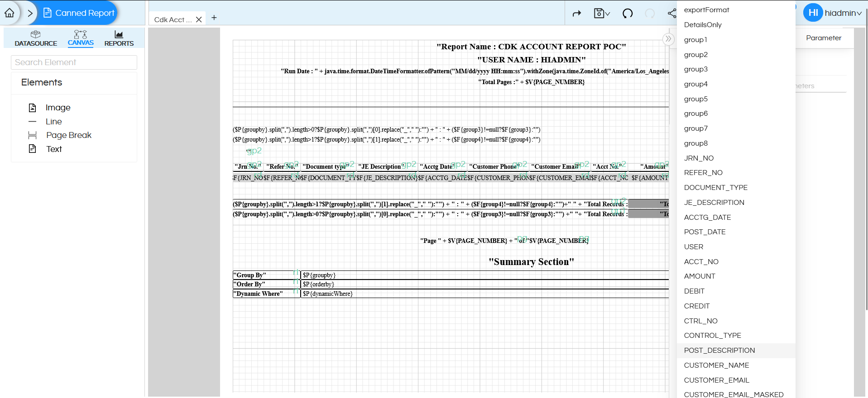Select the "USER NAME : HIADMIN" text
The image size is (868, 398).
coord(531,60)
